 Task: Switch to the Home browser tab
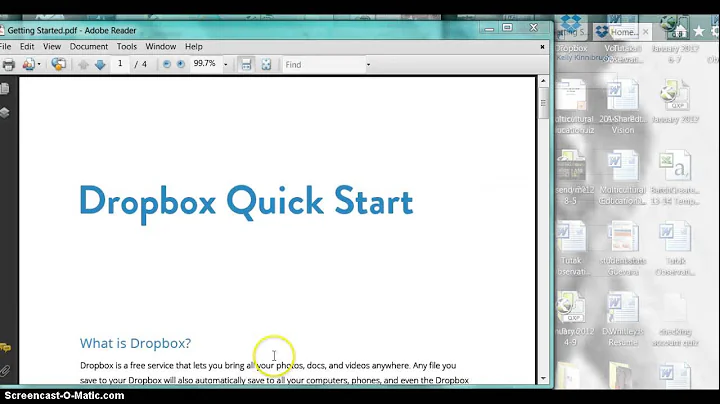[x=622, y=32]
